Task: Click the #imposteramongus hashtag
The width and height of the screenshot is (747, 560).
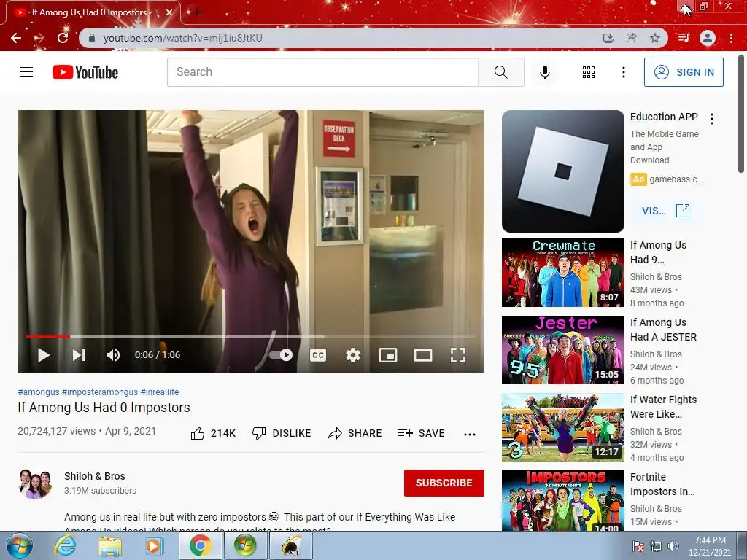Action: (x=100, y=392)
